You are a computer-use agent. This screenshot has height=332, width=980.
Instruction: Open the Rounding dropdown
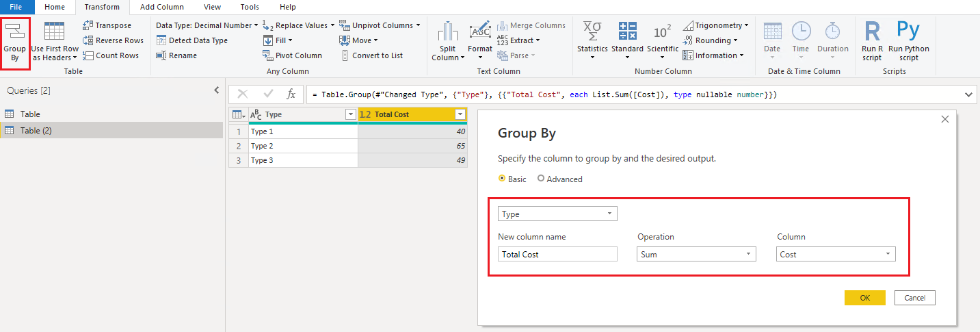[x=710, y=40]
